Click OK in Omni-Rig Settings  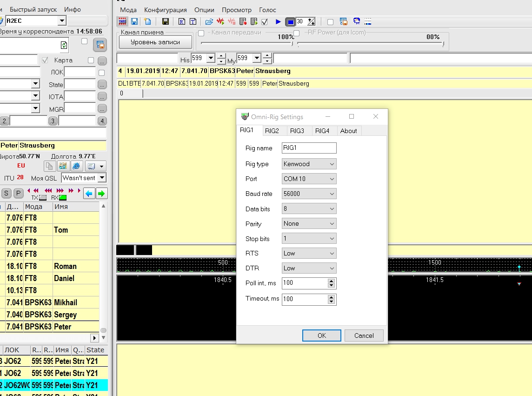pos(321,336)
